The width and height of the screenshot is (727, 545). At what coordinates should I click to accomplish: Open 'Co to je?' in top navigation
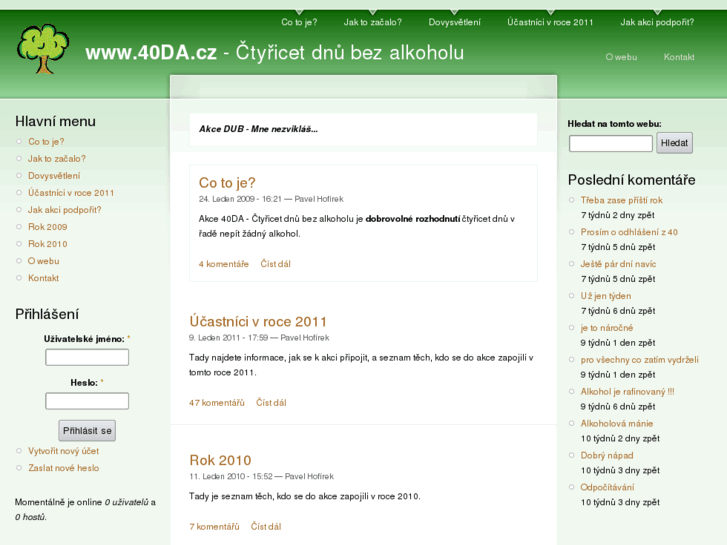click(299, 22)
